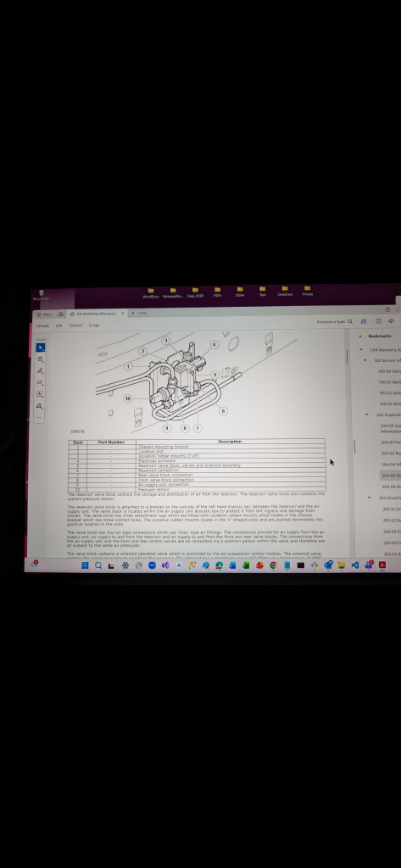Open the AI assistant icon beside search

tap(364, 321)
